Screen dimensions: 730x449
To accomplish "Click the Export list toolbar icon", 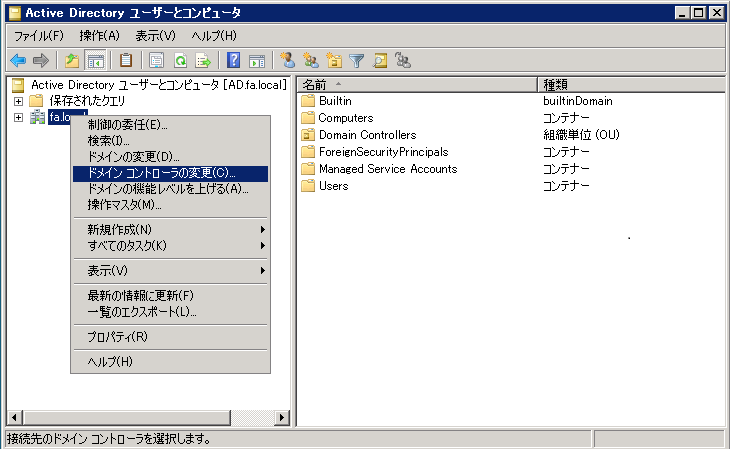I will [203, 60].
